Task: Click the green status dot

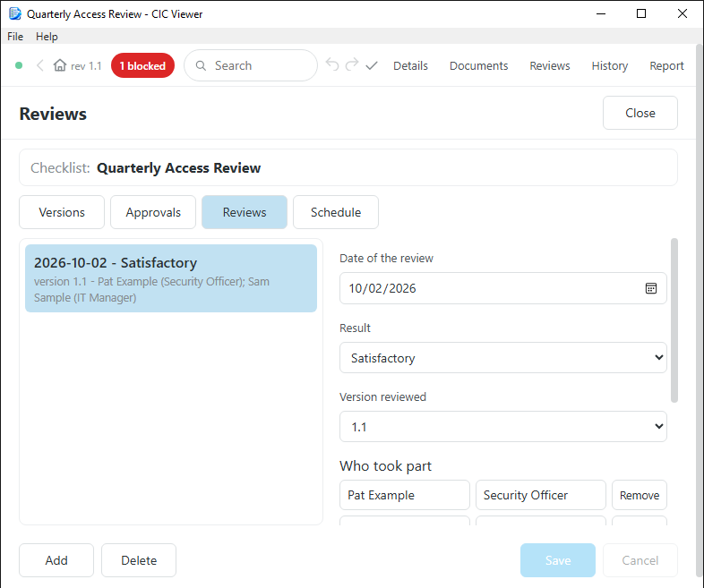Action: tap(19, 65)
